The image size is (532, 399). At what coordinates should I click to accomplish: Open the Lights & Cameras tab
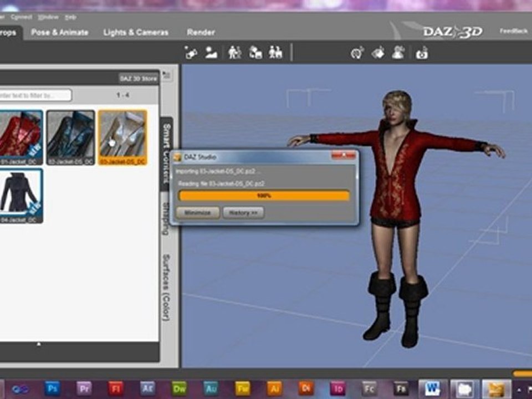(x=136, y=32)
